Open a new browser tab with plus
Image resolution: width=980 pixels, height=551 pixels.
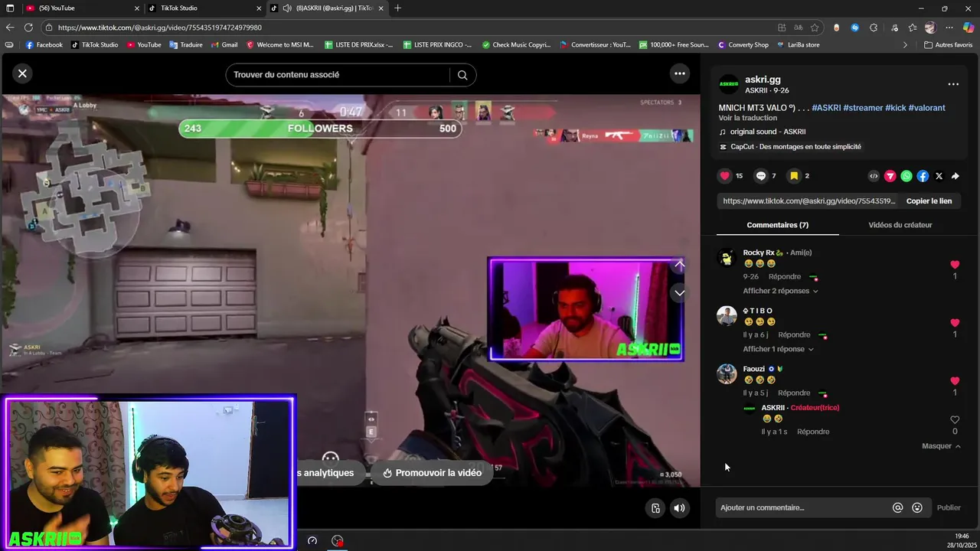coord(397,8)
